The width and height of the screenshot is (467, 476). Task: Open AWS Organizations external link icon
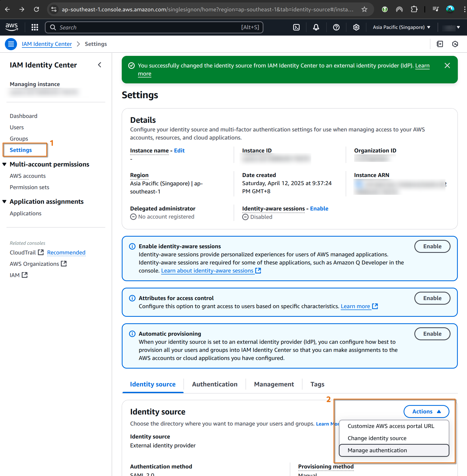(x=64, y=264)
